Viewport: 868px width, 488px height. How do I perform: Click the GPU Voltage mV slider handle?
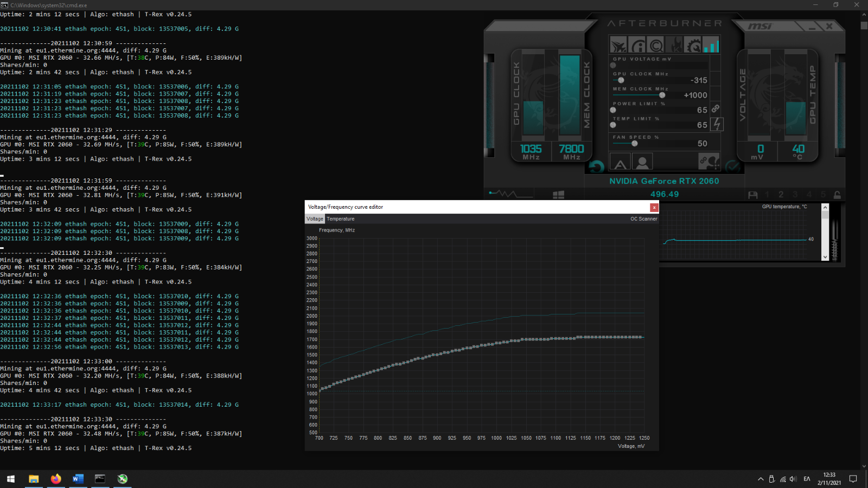pos(613,65)
